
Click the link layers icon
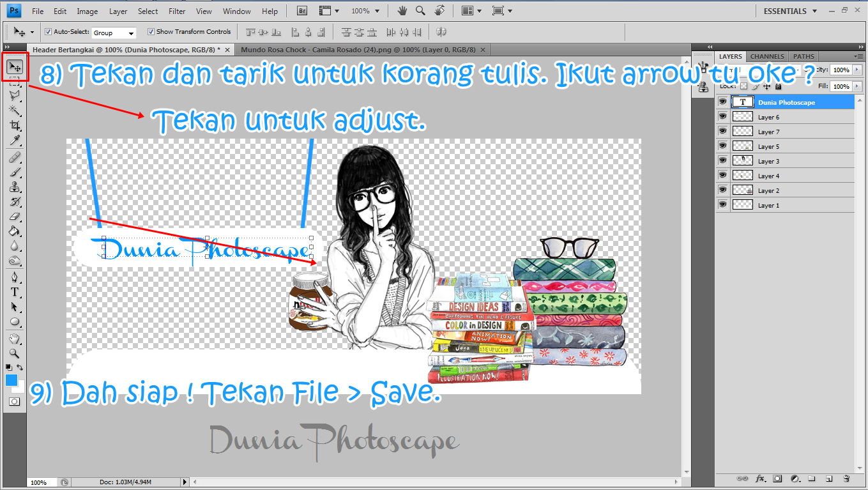(x=742, y=478)
